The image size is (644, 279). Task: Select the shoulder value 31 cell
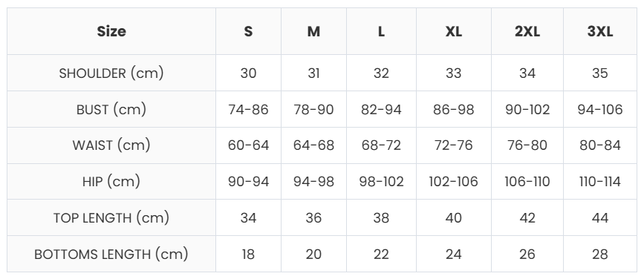pos(313,73)
